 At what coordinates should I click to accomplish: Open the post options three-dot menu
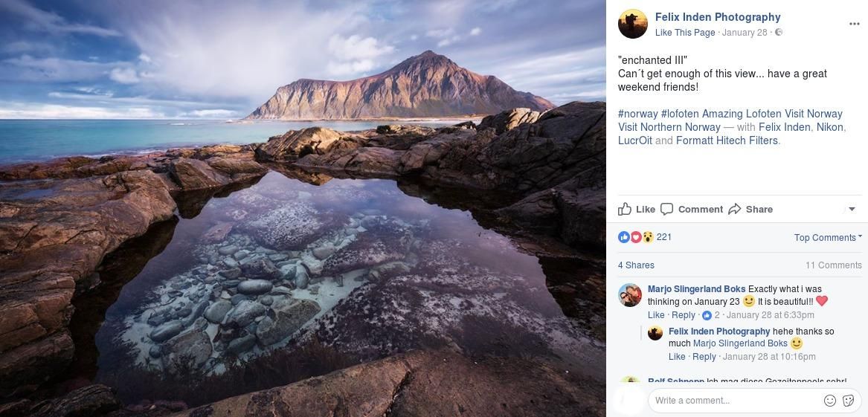854,24
